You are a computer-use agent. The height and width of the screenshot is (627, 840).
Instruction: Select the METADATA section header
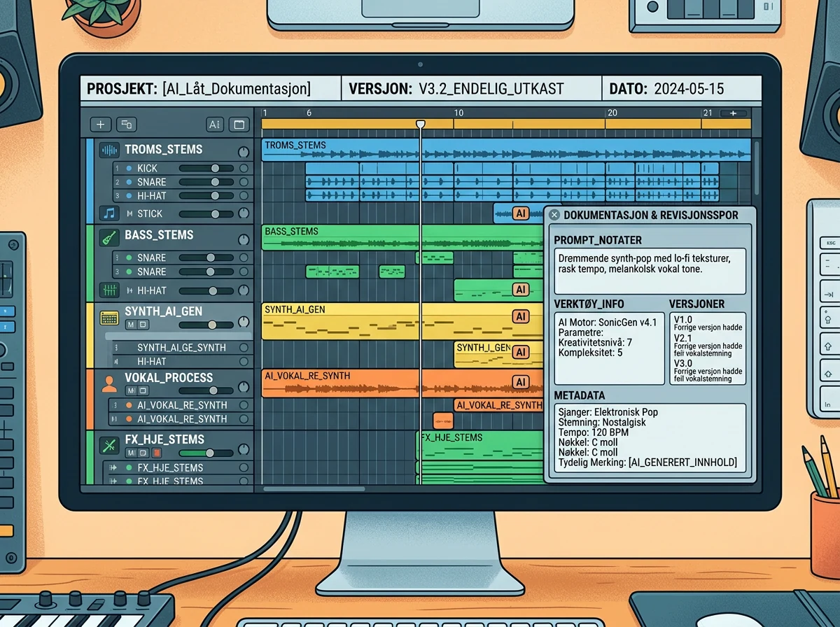[x=580, y=396]
